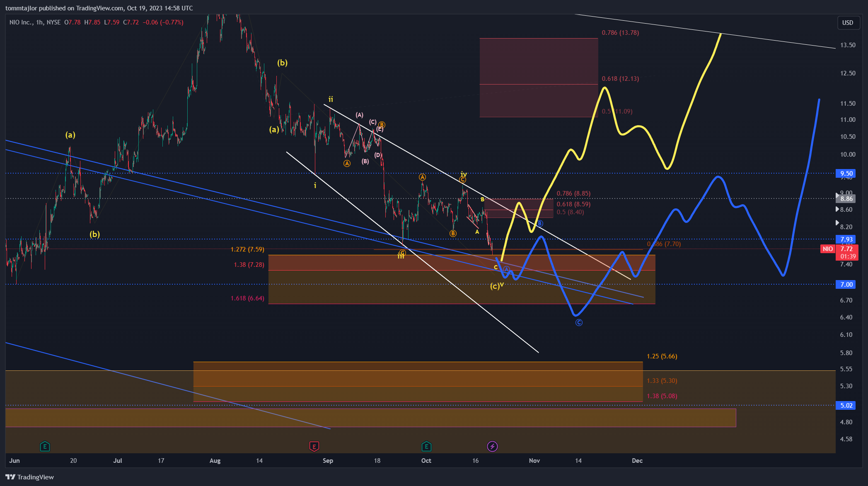This screenshot has width=868, height=486.
Task: Open the red earnings marker before September
Action: [314, 446]
